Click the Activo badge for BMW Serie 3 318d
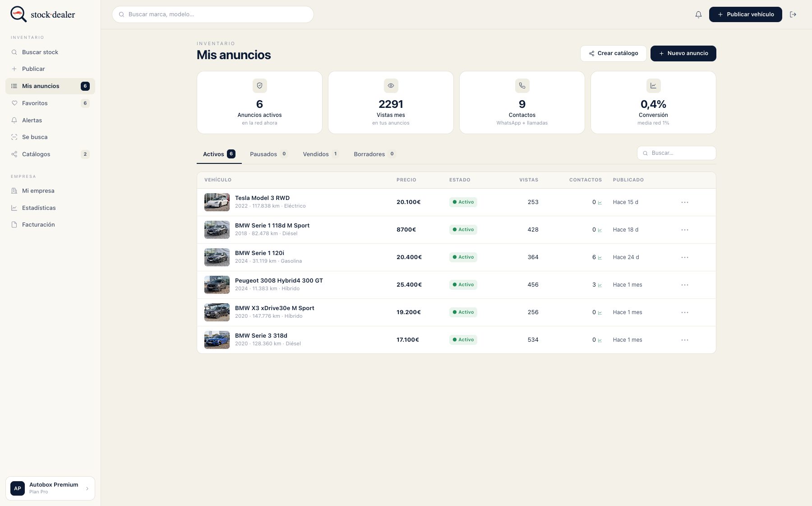The width and height of the screenshot is (812, 506). click(x=463, y=340)
